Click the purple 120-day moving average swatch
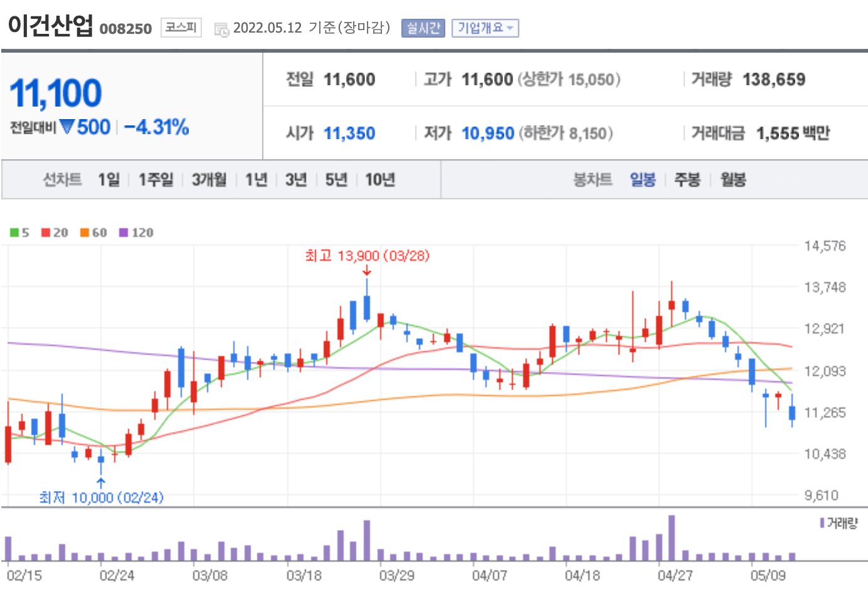This screenshot has height=598, width=868. point(124,233)
